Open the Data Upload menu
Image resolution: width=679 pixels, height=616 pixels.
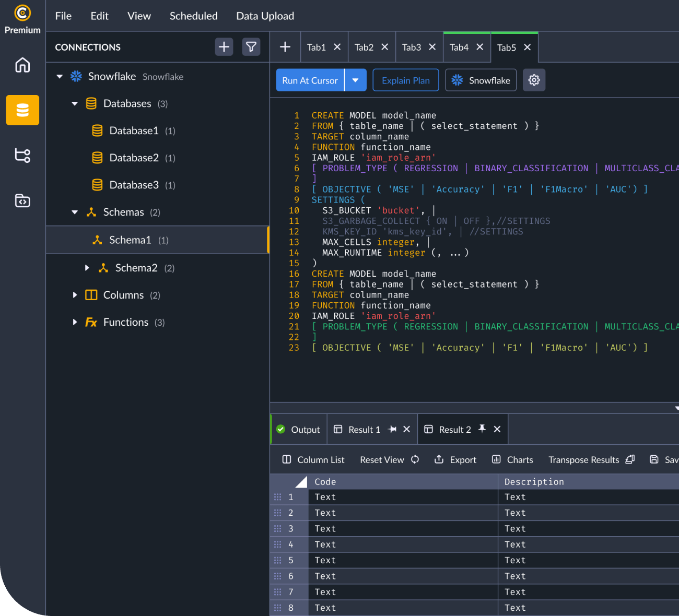(265, 16)
